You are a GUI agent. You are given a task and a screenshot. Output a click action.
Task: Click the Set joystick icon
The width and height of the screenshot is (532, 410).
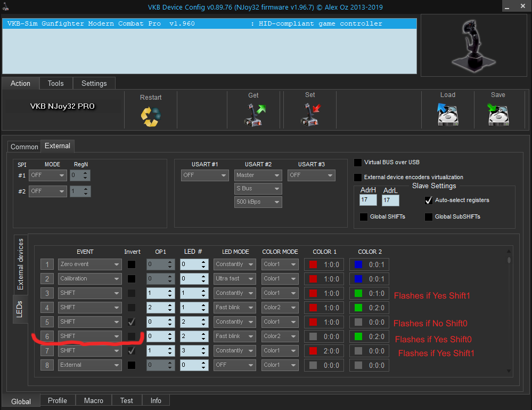pos(310,115)
